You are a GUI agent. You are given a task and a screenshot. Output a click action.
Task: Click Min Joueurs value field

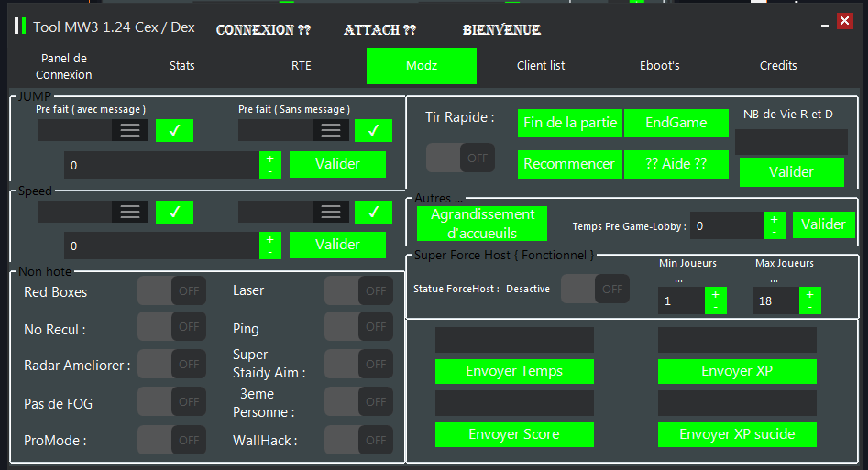pos(681,301)
